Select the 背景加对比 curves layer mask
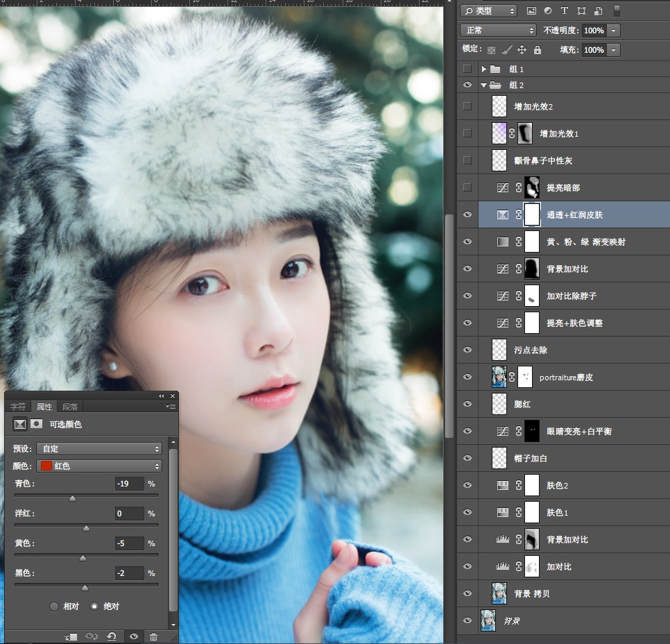The height and width of the screenshot is (644, 670). (x=531, y=269)
